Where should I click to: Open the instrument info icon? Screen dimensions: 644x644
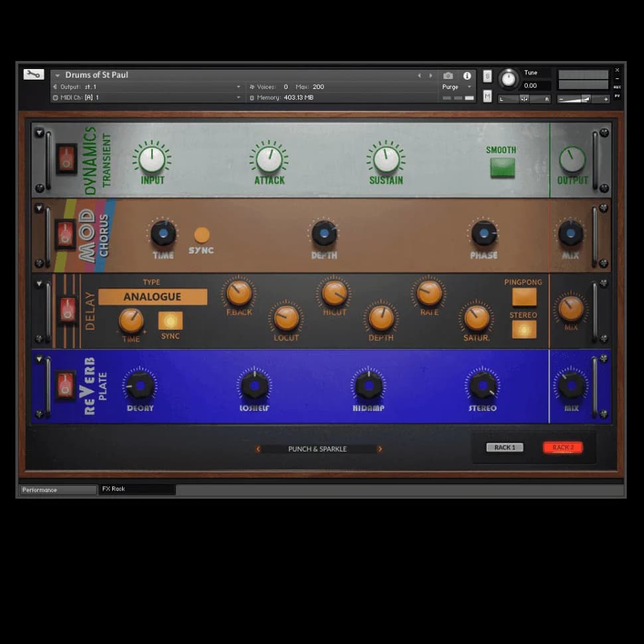pos(467,76)
